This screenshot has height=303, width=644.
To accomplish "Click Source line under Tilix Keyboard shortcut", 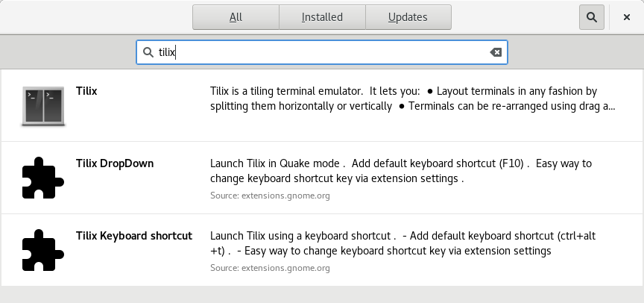I will click(270, 268).
